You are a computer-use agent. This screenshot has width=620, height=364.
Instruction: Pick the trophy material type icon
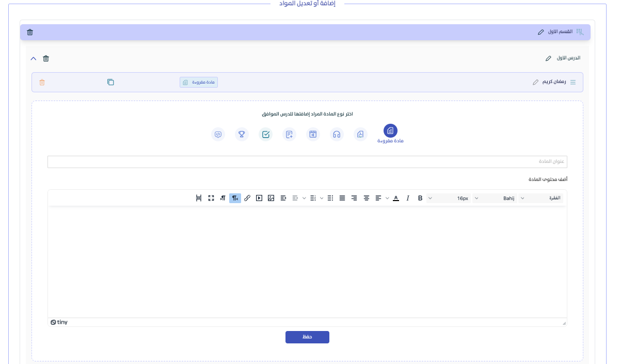(241, 135)
